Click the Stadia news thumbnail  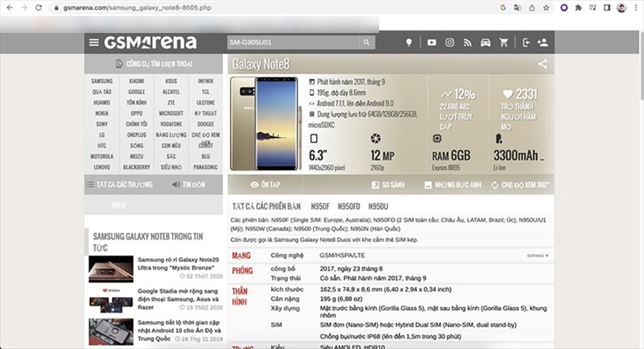coord(111,300)
